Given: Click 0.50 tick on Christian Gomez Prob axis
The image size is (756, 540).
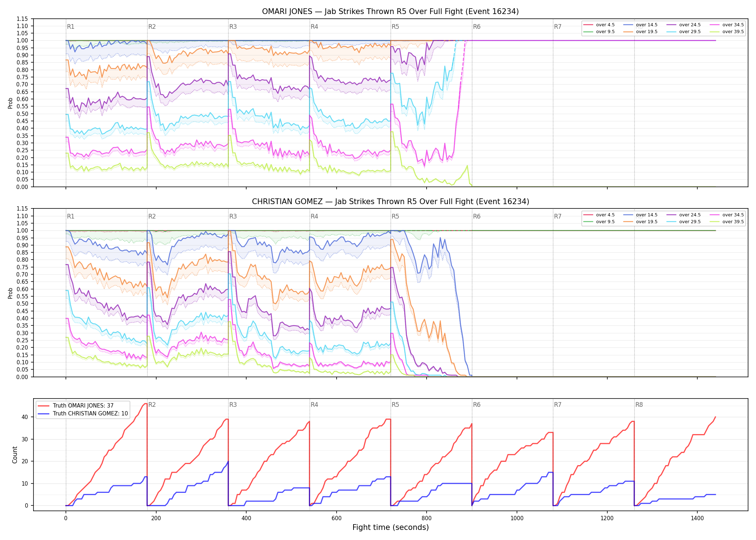Looking at the screenshot, I should click(22, 304).
